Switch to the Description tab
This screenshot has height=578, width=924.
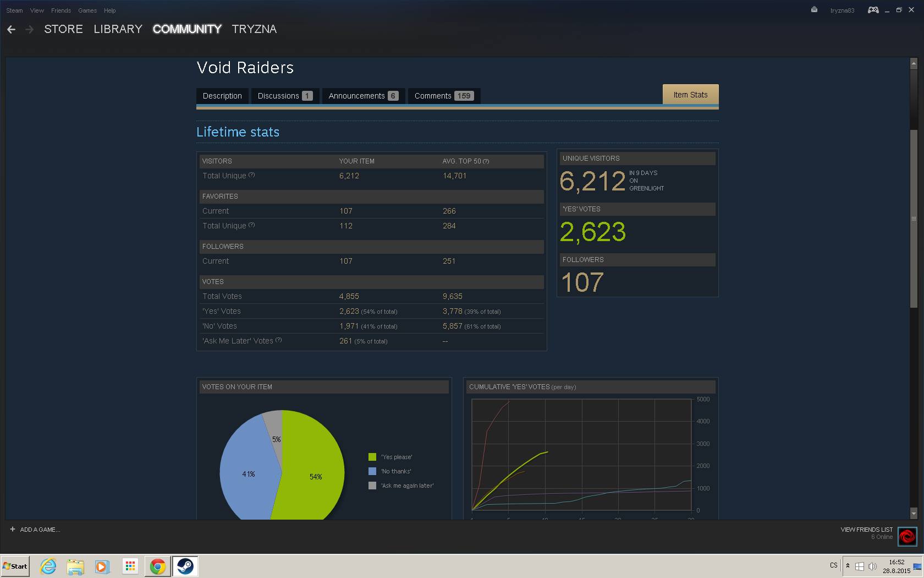[222, 96]
